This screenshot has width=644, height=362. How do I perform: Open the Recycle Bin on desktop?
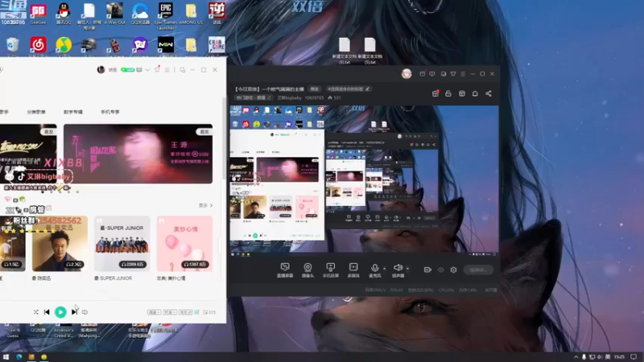click(13, 47)
